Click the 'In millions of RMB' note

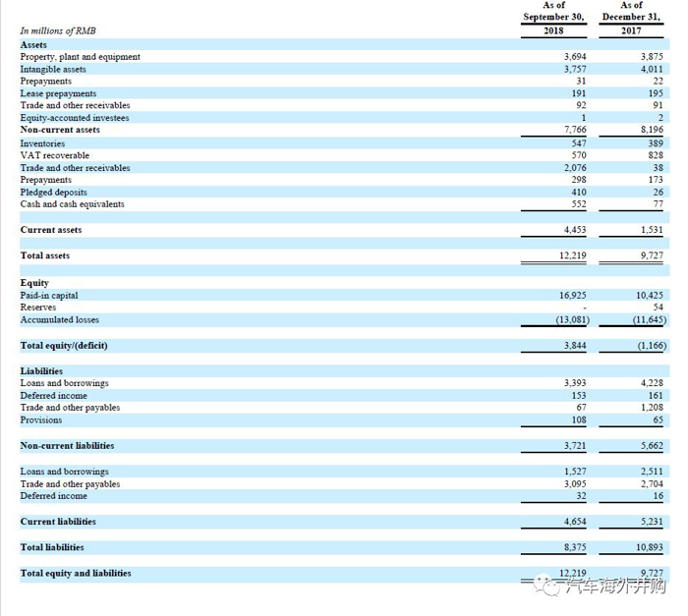tap(58, 30)
